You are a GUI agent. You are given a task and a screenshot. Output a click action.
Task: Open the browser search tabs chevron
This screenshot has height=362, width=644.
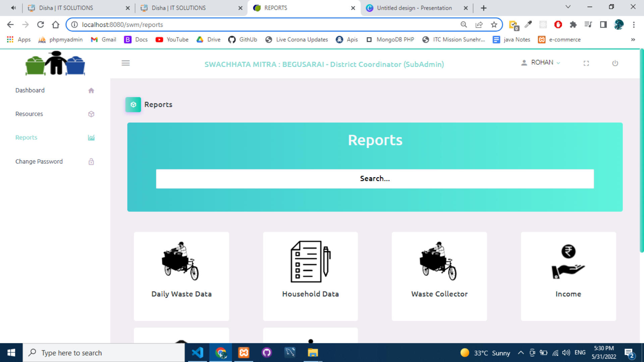coord(568,7)
